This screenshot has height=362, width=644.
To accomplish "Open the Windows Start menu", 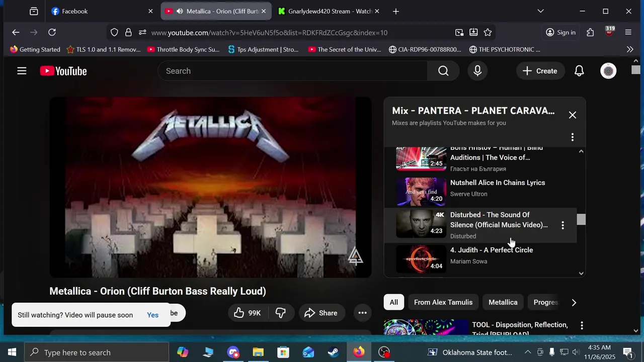I will 12,352.
